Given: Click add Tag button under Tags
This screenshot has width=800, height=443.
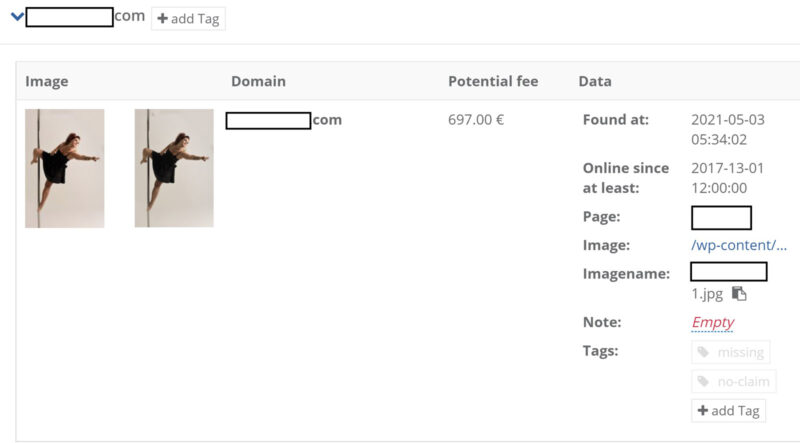Looking at the screenshot, I should [x=729, y=410].
